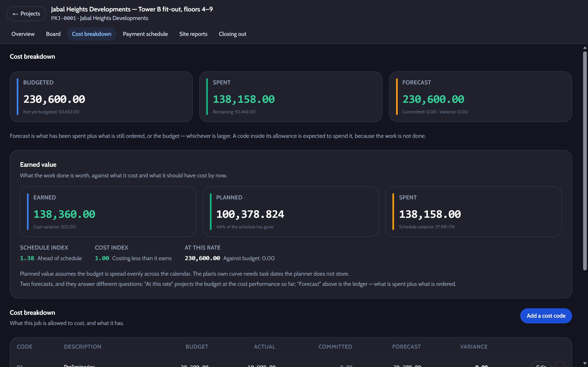Viewport: 588px width, 367px height.
Task: Select the Cost breakdown tab
Action: [x=92, y=34]
